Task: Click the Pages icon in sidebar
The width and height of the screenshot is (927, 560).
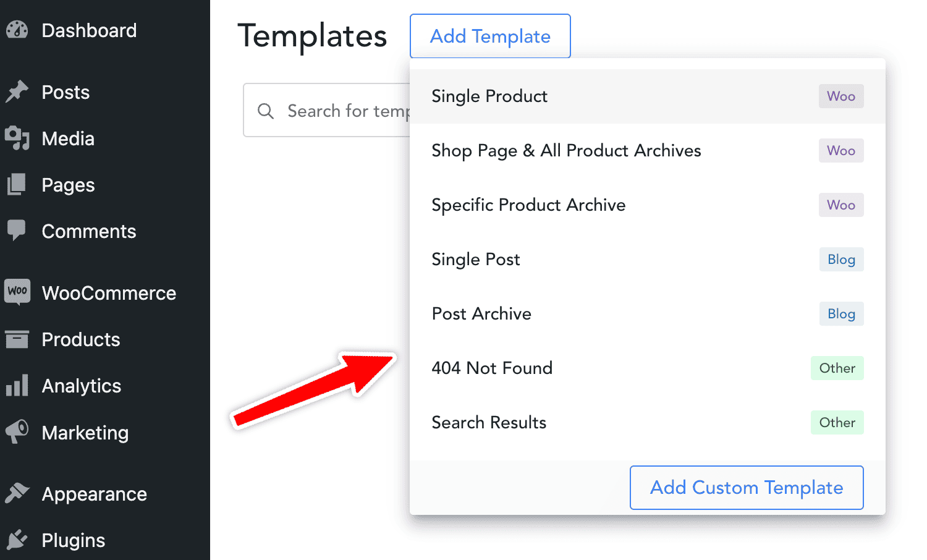Action: 17,184
